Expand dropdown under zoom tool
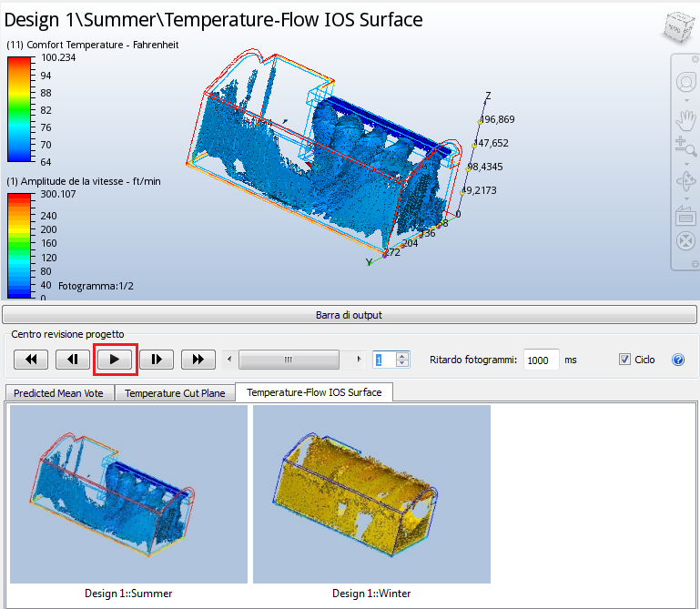 point(686,164)
